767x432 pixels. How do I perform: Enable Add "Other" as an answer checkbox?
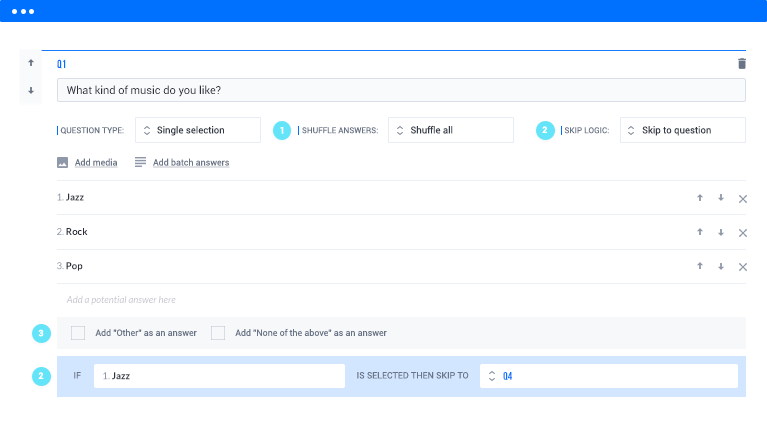pos(78,333)
